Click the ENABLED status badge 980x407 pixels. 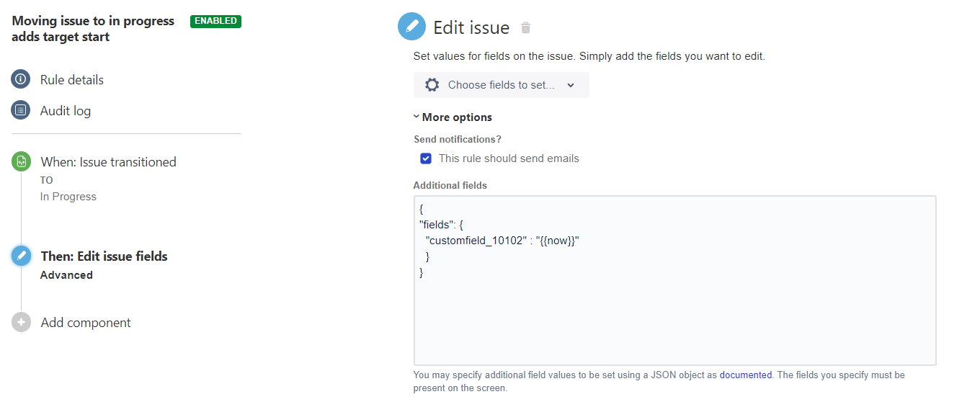pyautogui.click(x=215, y=21)
